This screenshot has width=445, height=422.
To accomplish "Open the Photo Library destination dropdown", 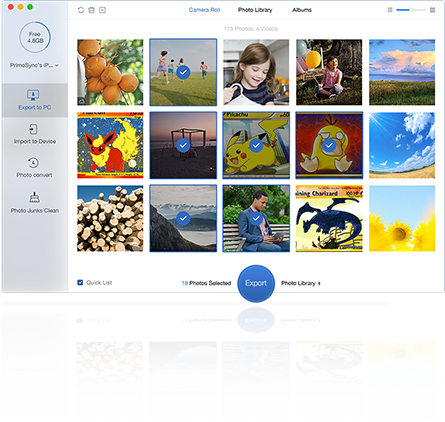I will (x=301, y=283).
